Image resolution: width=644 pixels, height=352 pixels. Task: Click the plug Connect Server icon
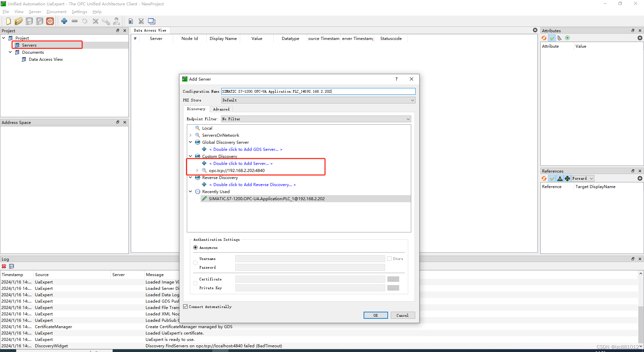click(85, 21)
